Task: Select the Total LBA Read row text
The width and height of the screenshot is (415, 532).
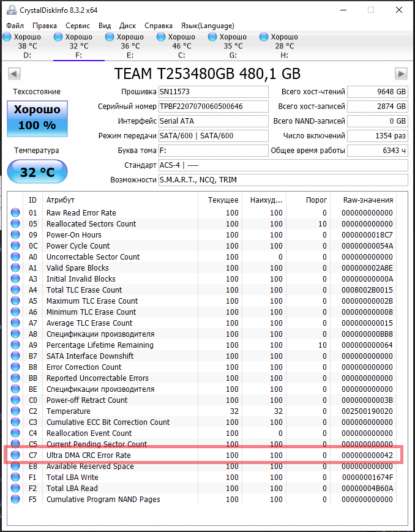Action: pyautogui.click(x=72, y=489)
